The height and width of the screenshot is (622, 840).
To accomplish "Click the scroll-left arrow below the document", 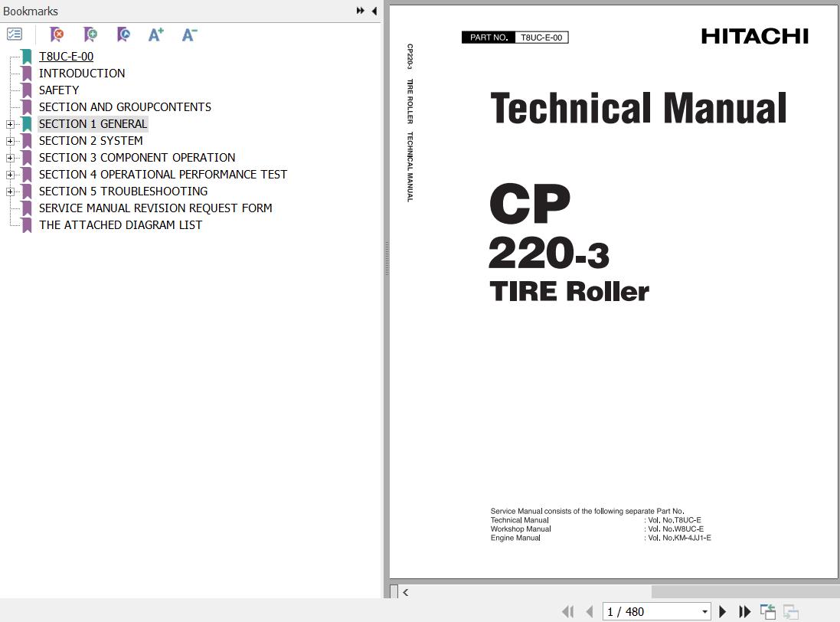I will tap(406, 592).
